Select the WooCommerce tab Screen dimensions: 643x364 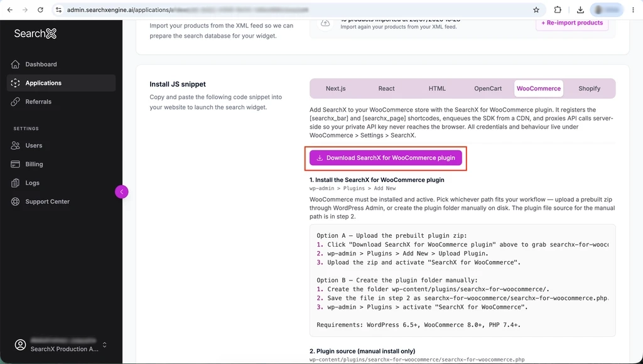click(538, 88)
